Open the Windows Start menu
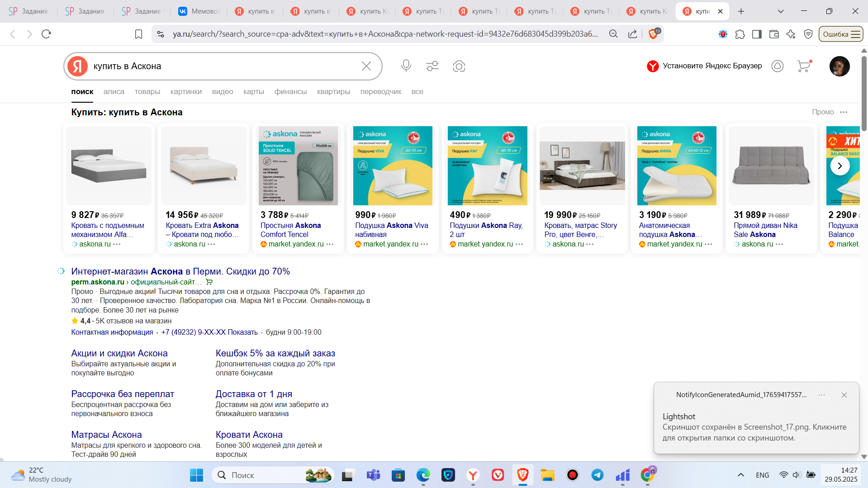Viewport: 868px width, 488px height. point(196,475)
